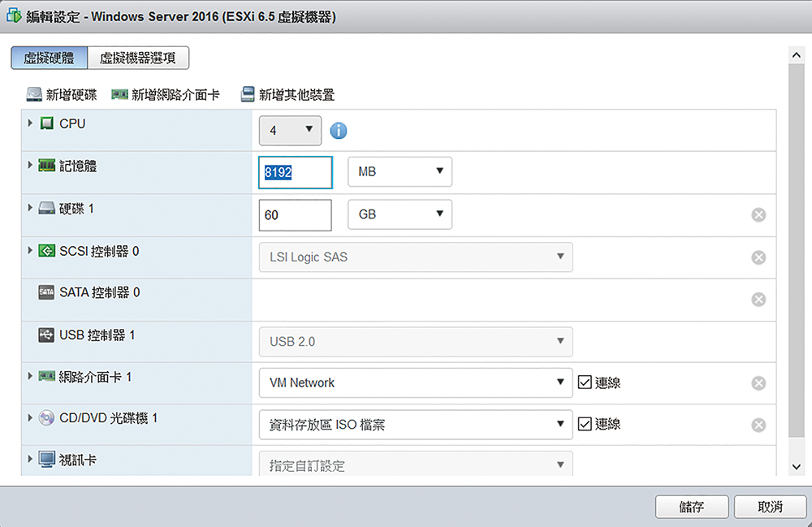Switch to the 虛擬機器選項 tab

coord(138,58)
